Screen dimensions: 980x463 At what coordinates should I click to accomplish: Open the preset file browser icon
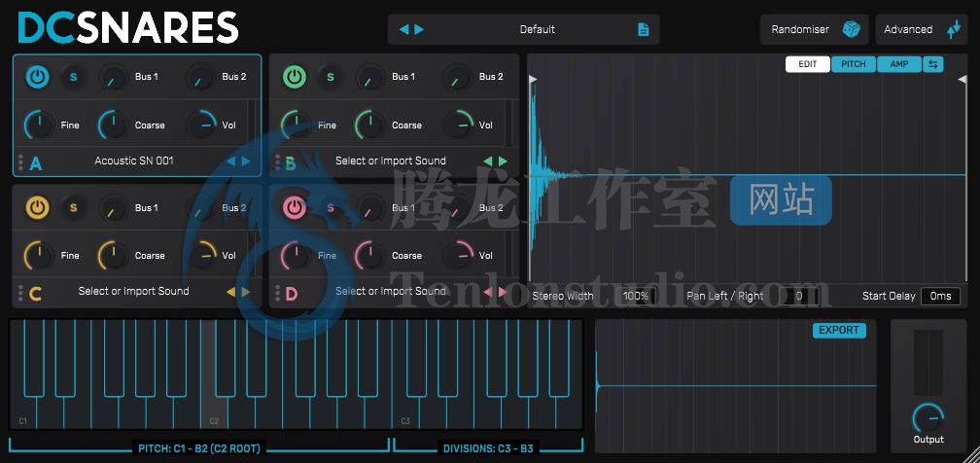[x=644, y=29]
